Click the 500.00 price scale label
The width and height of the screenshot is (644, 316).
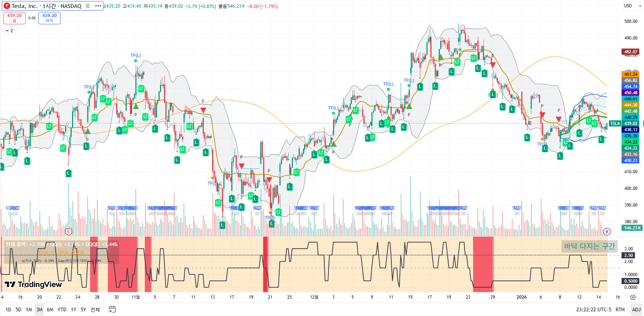tap(631, 21)
